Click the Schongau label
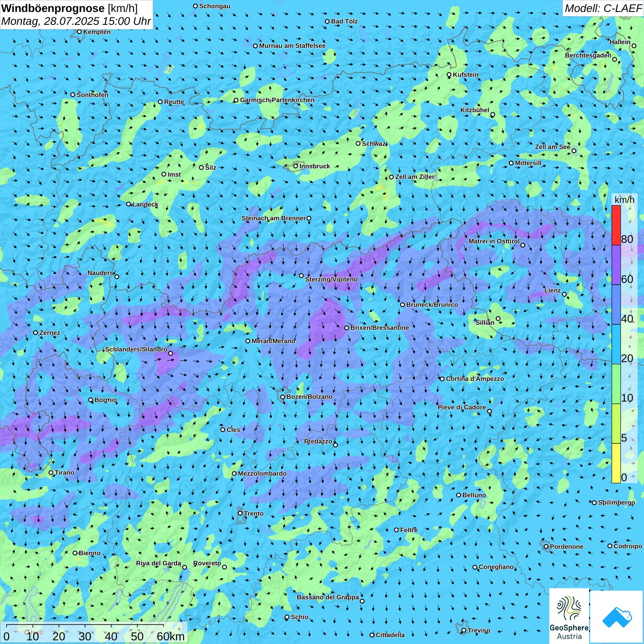This screenshot has width=644, height=644. (215, 6)
